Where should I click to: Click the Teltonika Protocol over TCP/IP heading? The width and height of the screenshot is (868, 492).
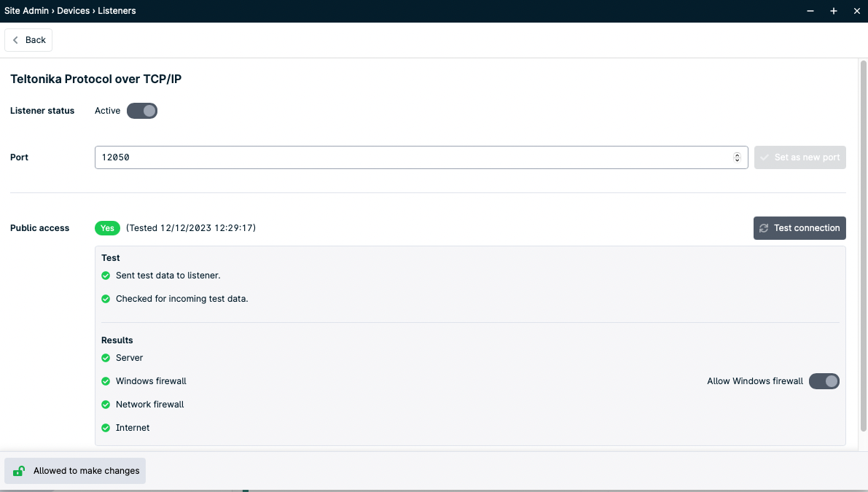pyautogui.click(x=95, y=79)
